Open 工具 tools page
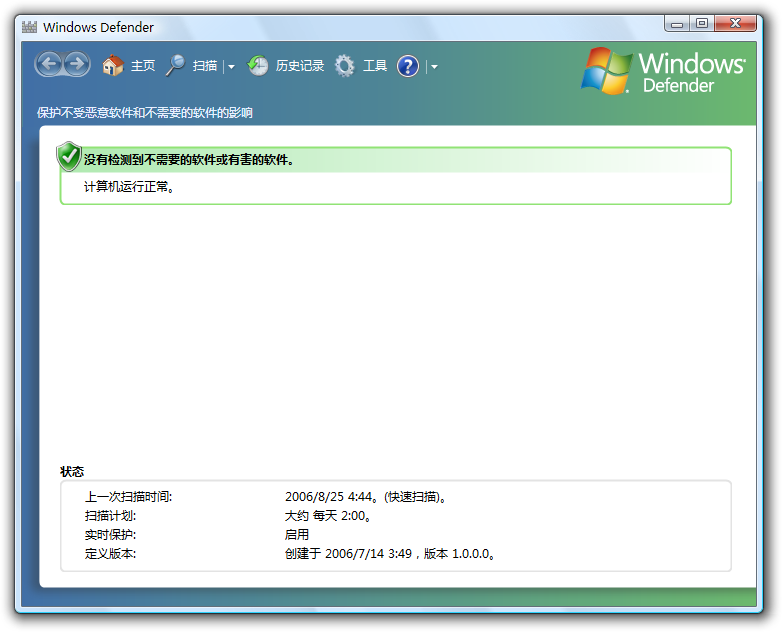782x632 pixels. (375, 66)
